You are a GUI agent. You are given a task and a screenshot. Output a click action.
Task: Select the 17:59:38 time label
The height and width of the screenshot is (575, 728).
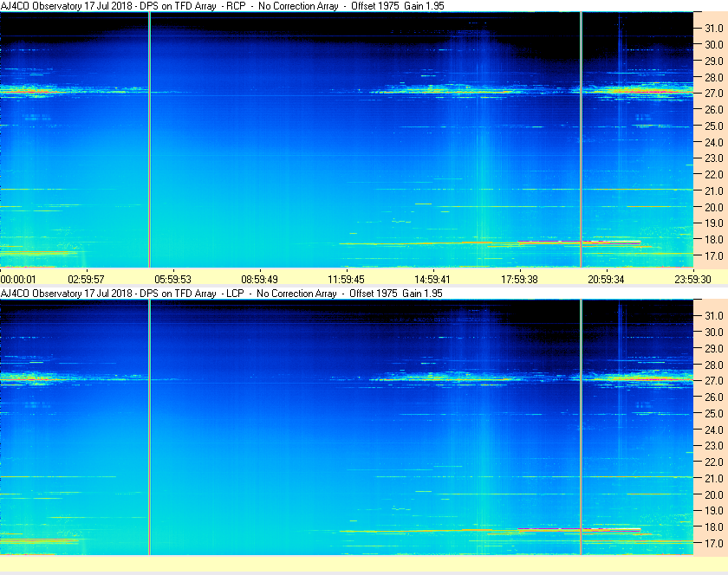click(519, 280)
